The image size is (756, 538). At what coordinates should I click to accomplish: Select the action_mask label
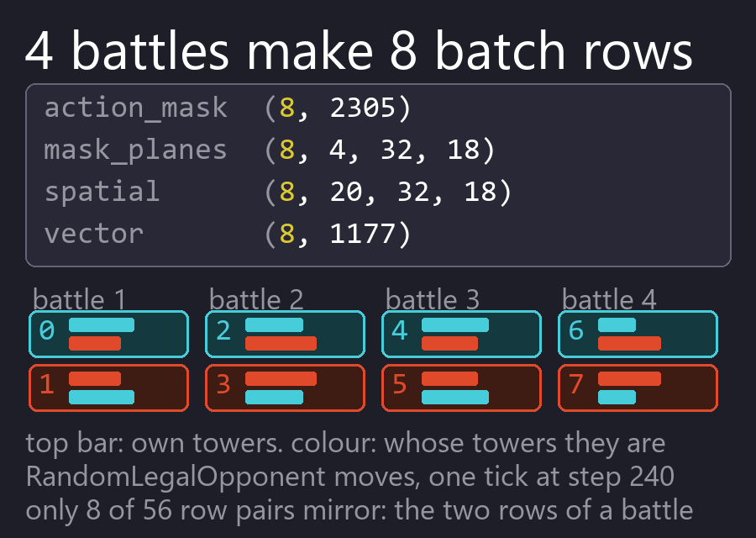pyautogui.click(x=135, y=108)
